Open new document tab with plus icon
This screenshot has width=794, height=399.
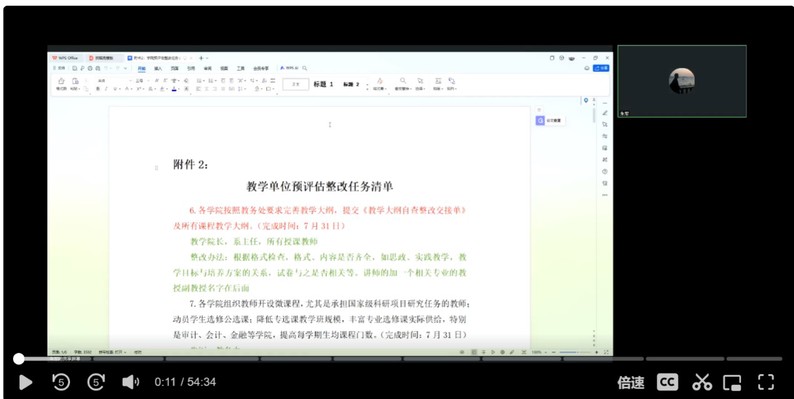[x=201, y=58]
